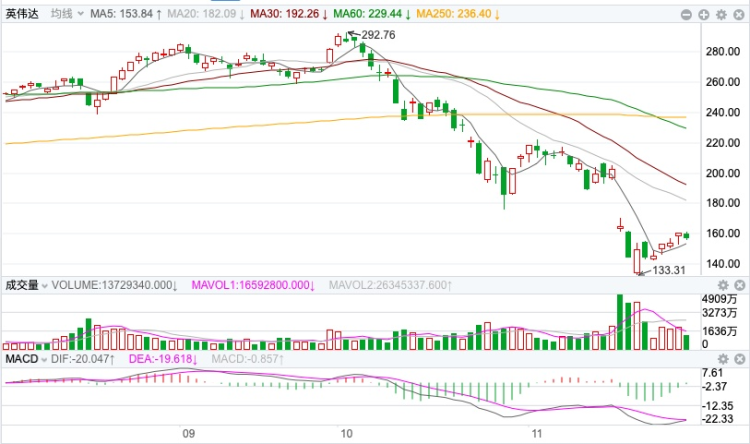Click the 133.31 low price annotation
This screenshot has height=444, width=750.
pyautogui.click(x=669, y=270)
